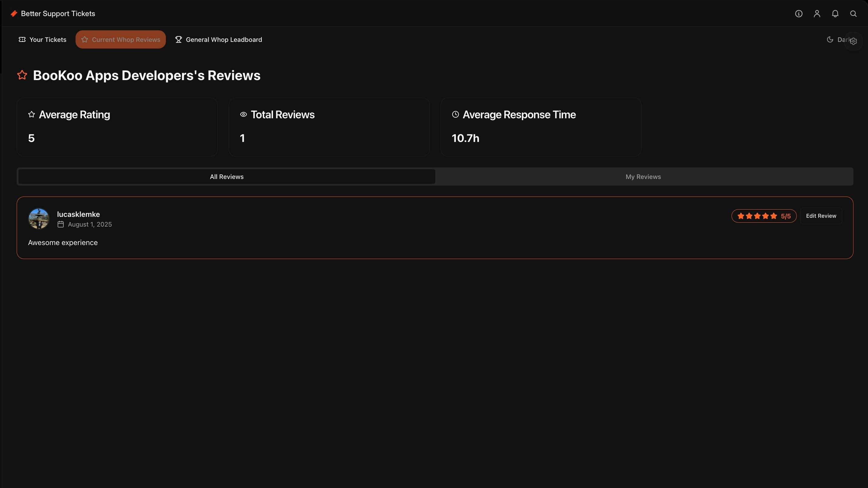
Task: Click the Average Rating value 5
Action: tap(31, 138)
